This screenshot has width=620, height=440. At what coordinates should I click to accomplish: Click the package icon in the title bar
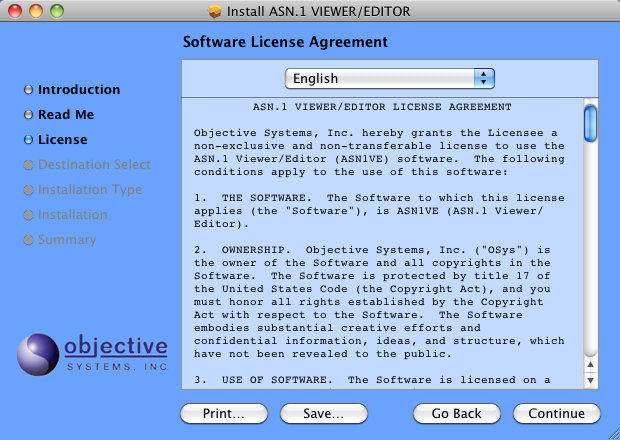click(x=214, y=12)
